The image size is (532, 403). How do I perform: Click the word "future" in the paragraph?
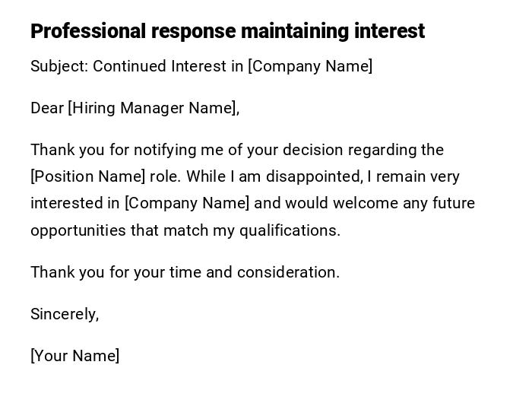[454, 203]
